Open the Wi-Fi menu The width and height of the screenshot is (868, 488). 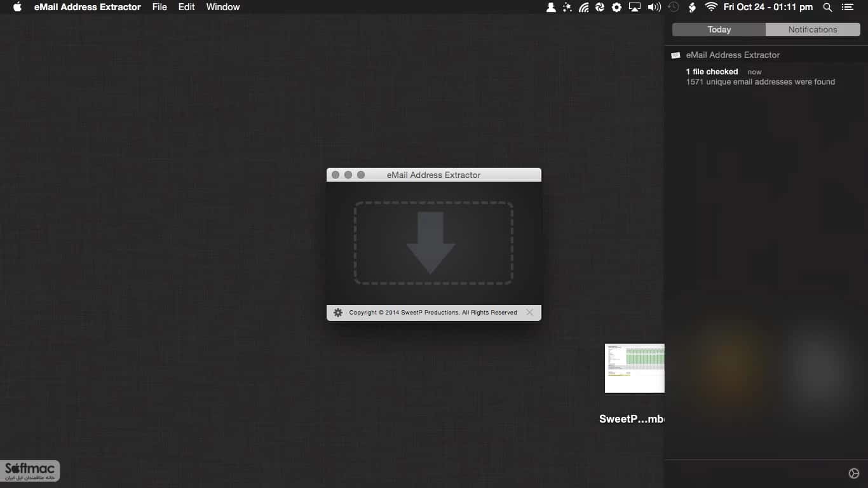coord(711,7)
